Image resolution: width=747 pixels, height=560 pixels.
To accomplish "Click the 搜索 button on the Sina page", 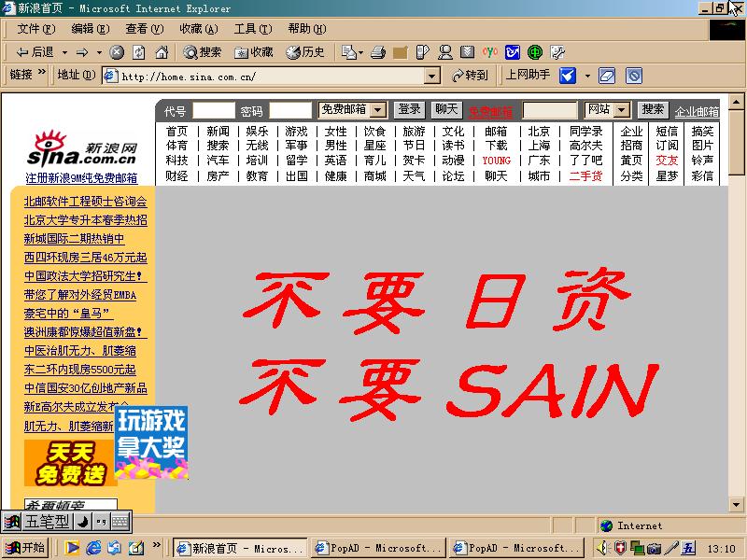I will tap(653, 109).
